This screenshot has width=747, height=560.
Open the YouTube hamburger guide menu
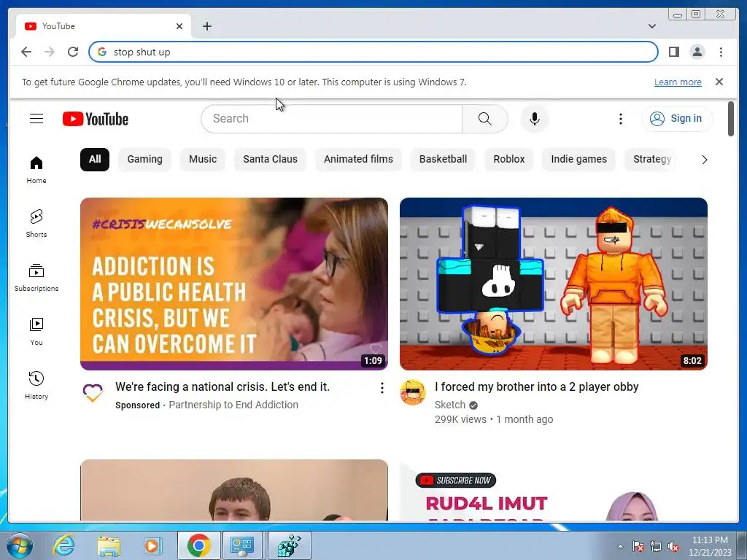click(36, 119)
